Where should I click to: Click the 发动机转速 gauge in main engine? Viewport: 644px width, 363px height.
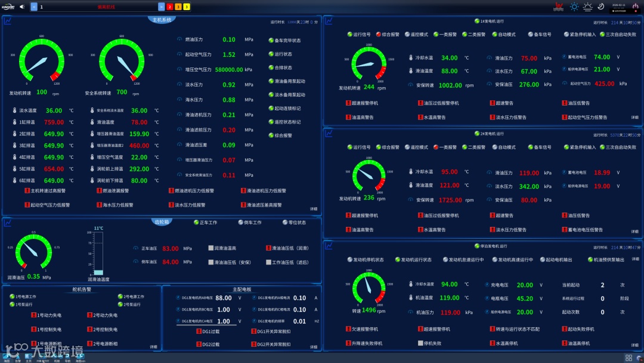(42, 60)
